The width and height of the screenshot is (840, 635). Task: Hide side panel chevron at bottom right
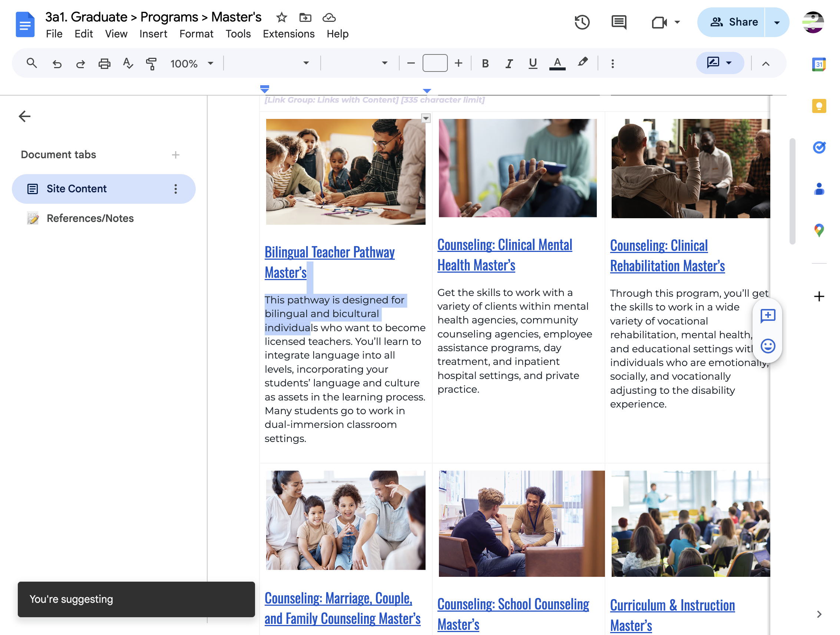pyautogui.click(x=819, y=614)
